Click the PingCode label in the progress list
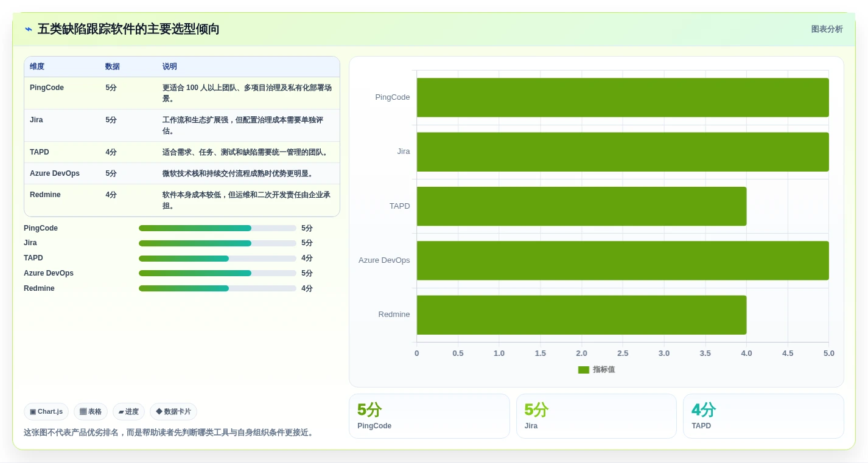Screen dimensions: 868x463 (x=41, y=228)
